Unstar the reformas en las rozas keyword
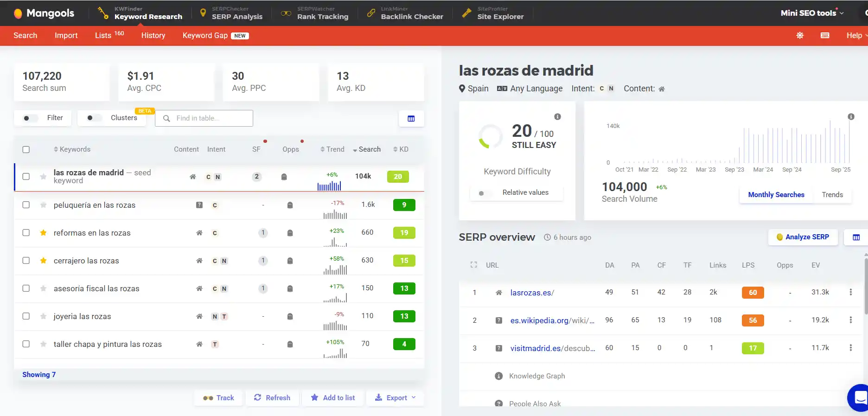 click(43, 233)
